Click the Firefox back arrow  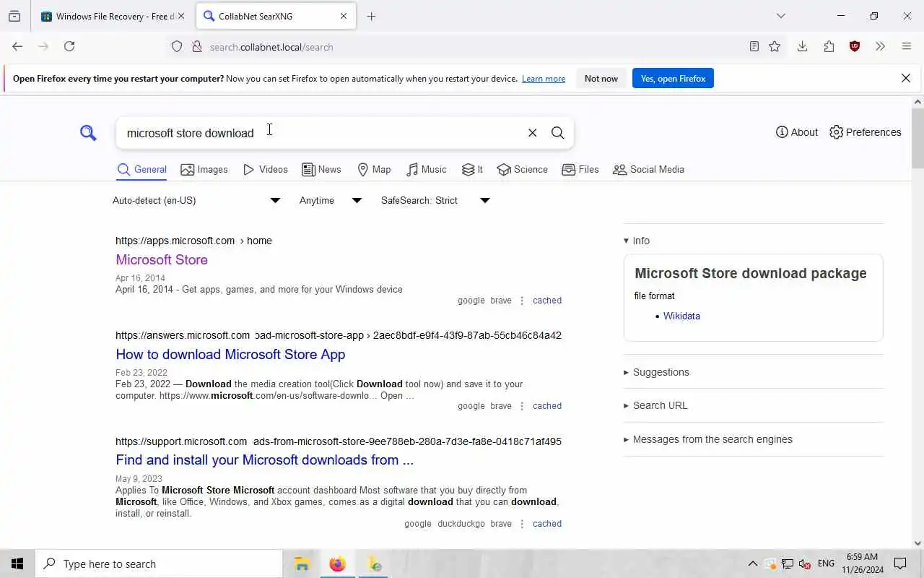coord(17,46)
